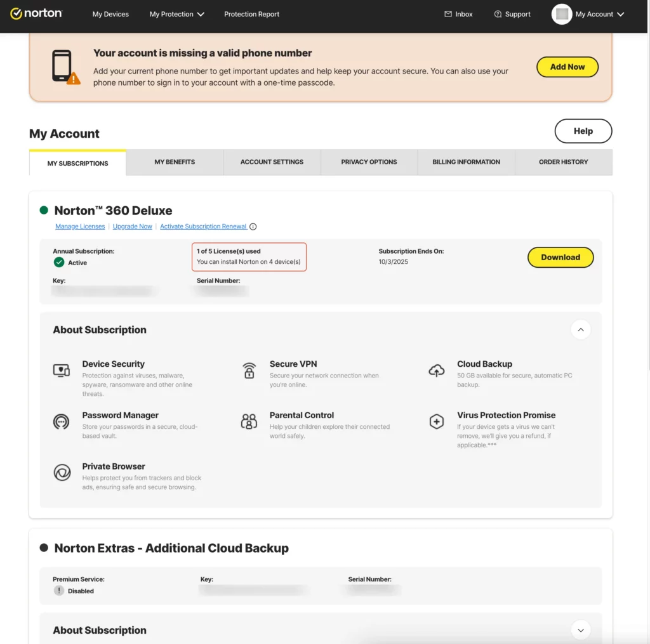Click the blurred Norton 360 serial number
This screenshot has width=650, height=644.
(x=222, y=291)
